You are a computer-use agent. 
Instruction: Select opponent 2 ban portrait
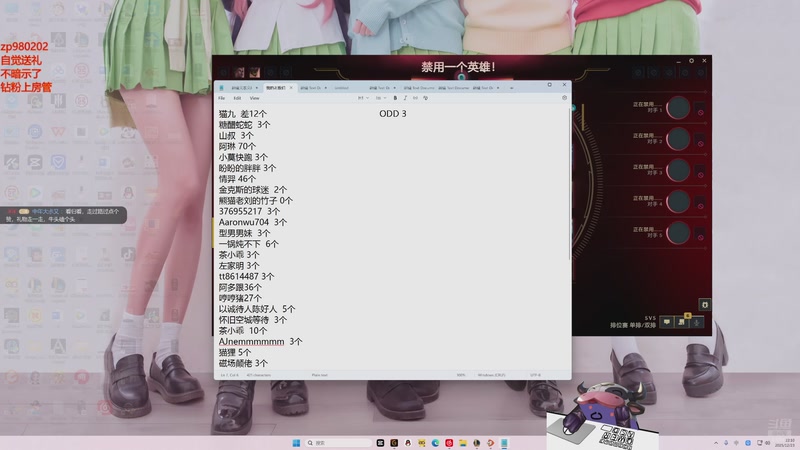pyautogui.click(x=678, y=139)
